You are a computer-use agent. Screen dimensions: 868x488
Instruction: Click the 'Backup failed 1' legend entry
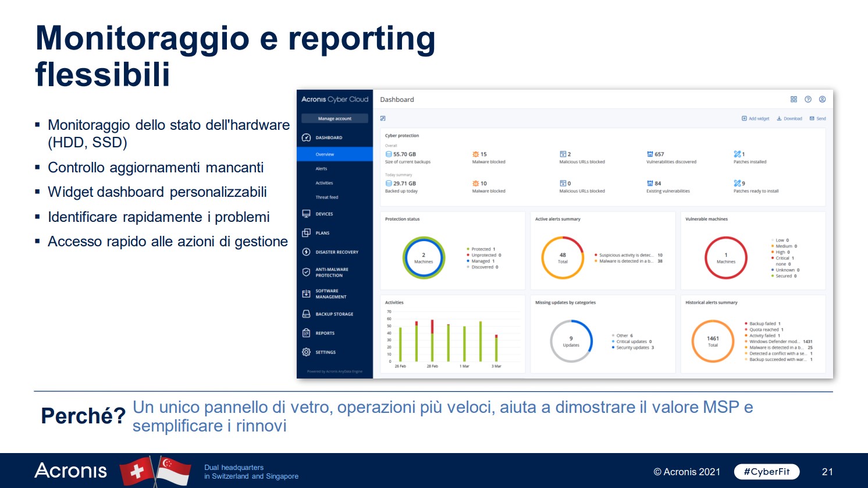[x=762, y=324]
